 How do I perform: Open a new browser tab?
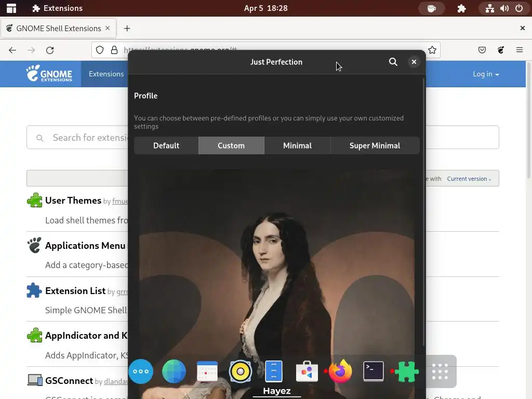(x=127, y=28)
